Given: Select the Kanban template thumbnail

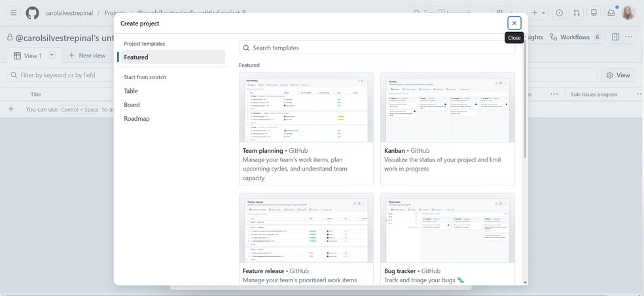Looking at the screenshot, I should [x=447, y=108].
